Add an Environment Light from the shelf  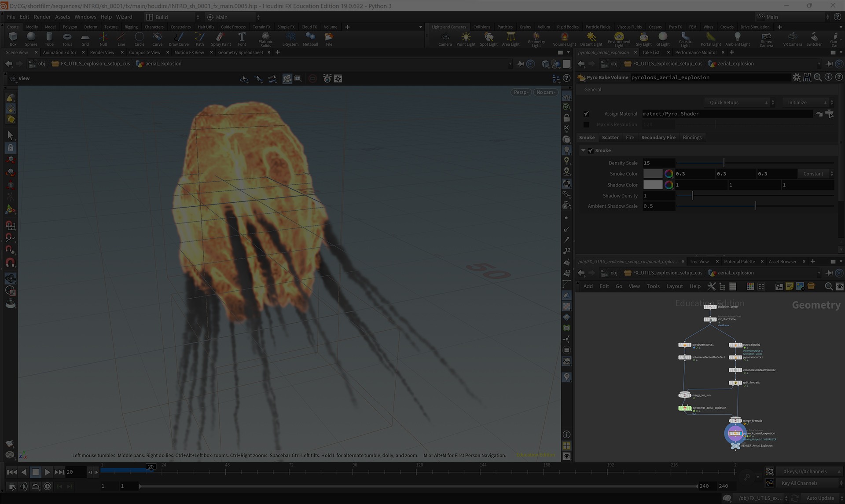(619, 40)
